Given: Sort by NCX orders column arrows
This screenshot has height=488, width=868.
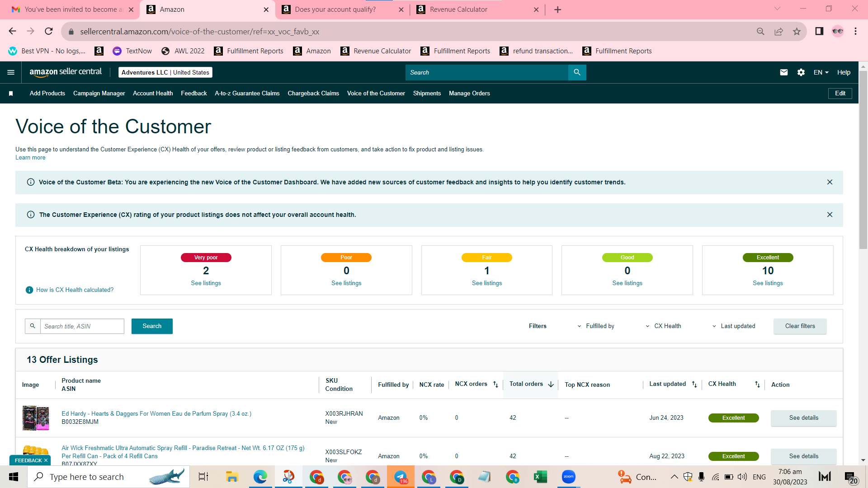Looking at the screenshot, I should coord(495,385).
